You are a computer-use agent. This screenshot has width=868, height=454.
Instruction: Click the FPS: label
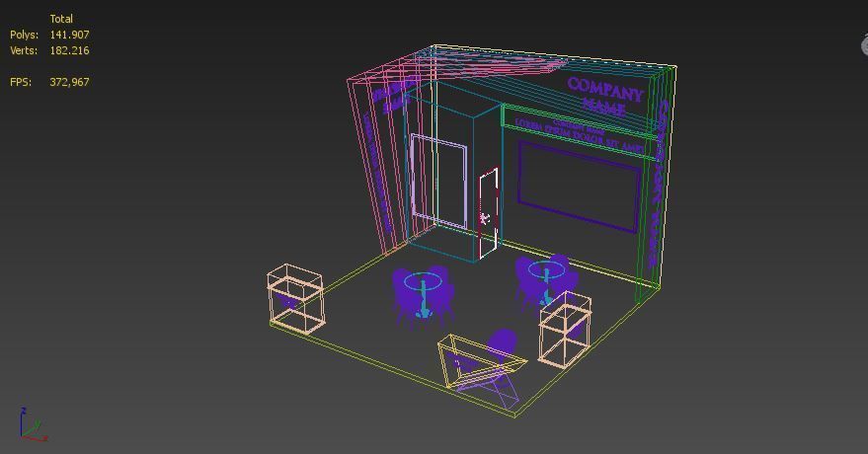pyautogui.click(x=21, y=82)
